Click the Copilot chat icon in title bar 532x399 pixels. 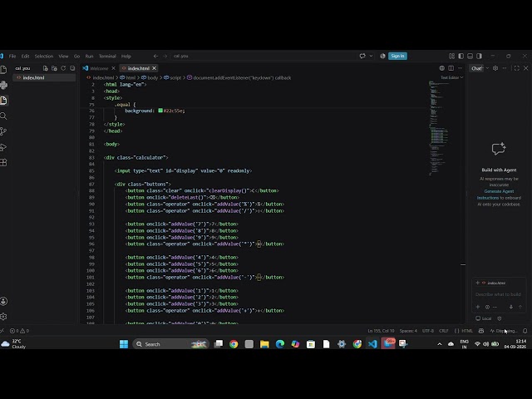(x=362, y=56)
